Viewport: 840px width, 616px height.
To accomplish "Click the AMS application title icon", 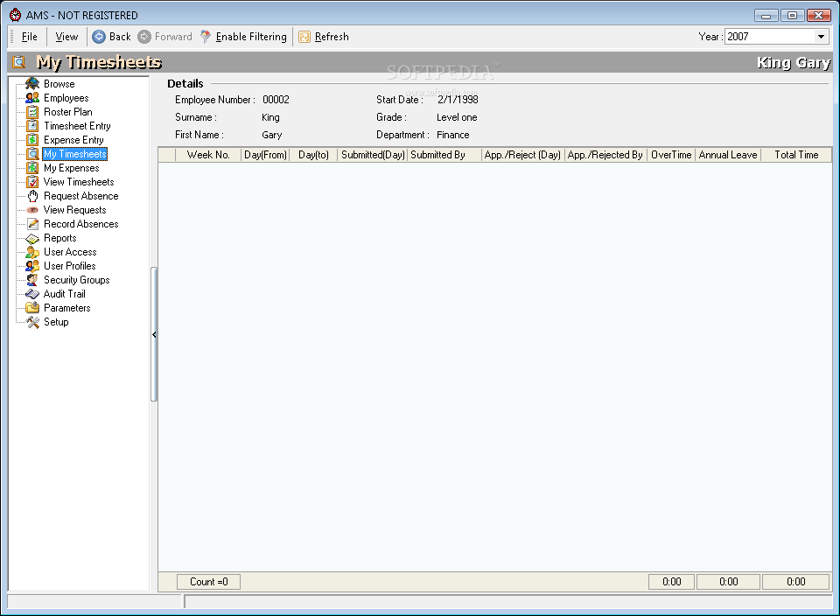I will click(x=15, y=15).
